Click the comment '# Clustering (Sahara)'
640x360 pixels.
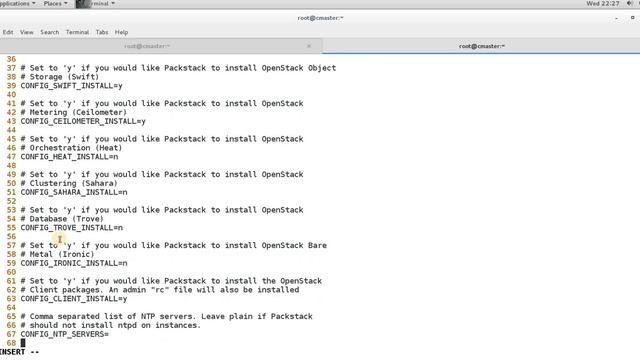click(x=69, y=183)
